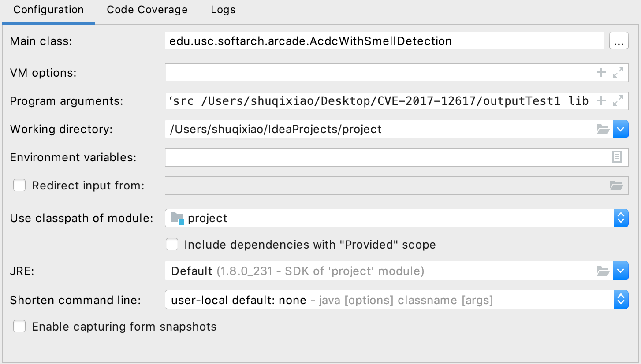Click the plus icon in Program arguments

(x=601, y=101)
